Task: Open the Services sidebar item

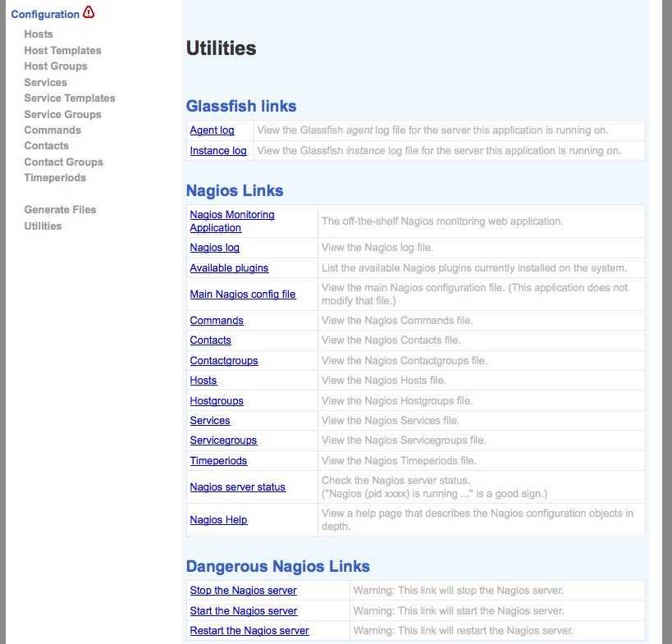Action: point(46,82)
